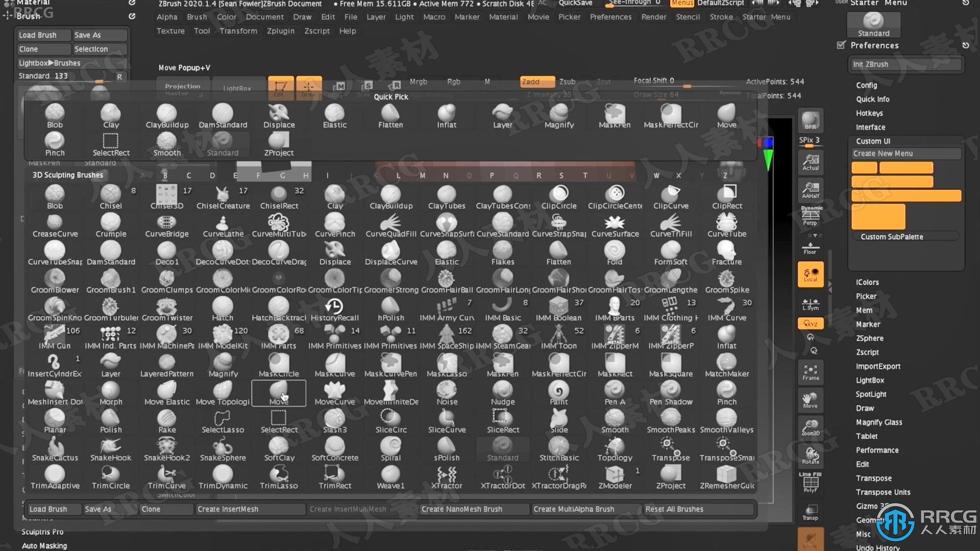Viewport: 980px width, 551px height.
Task: Pick the ZModeler brush
Action: tap(615, 478)
